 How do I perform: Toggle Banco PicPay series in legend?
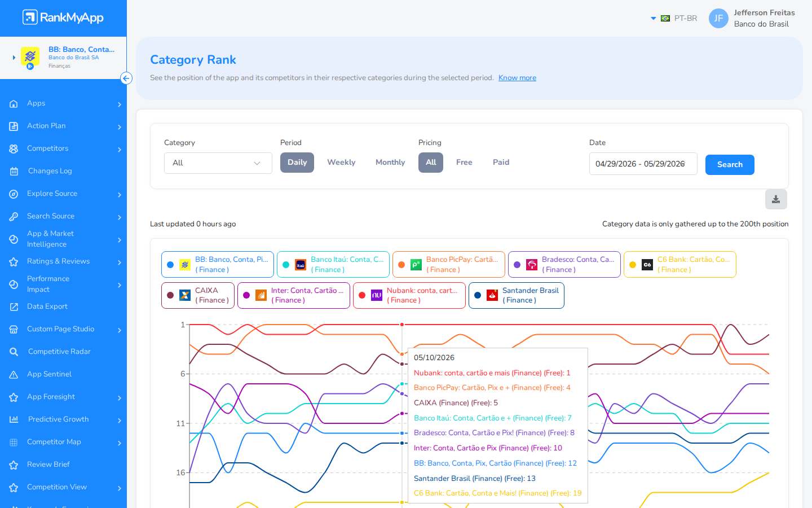click(449, 264)
